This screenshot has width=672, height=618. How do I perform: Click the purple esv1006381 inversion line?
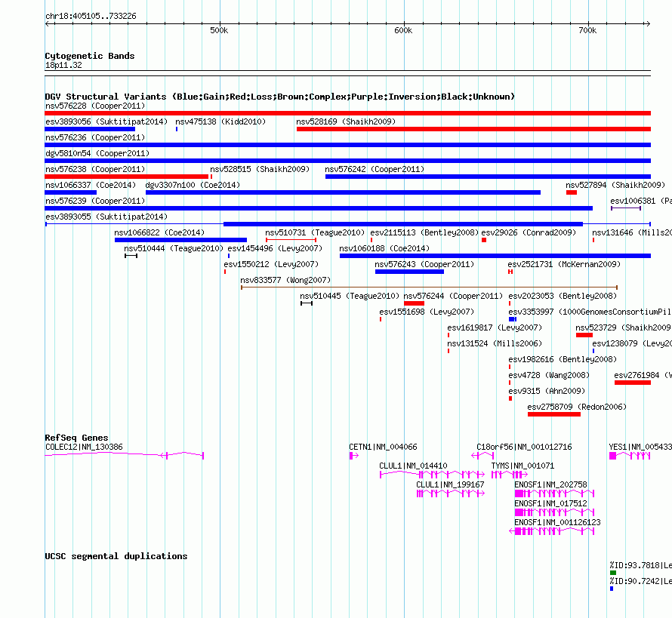(626, 208)
